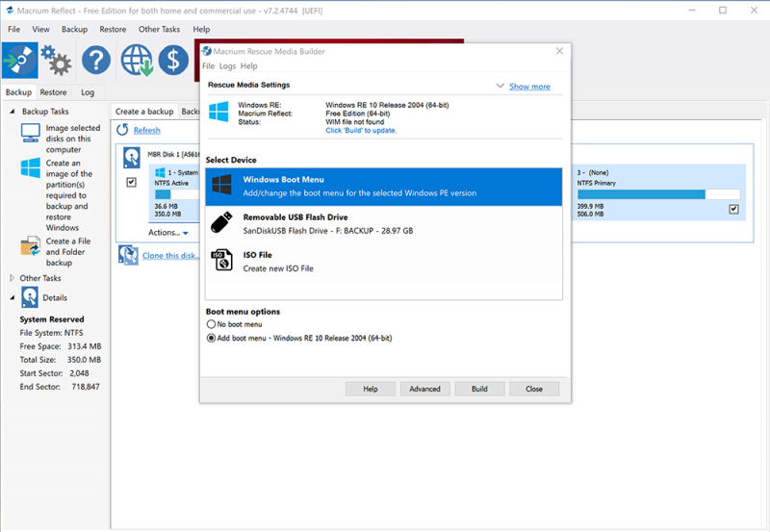Click the Image selected disks monitor icon
This screenshot has width=770, height=532.
pyautogui.click(x=31, y=135)
